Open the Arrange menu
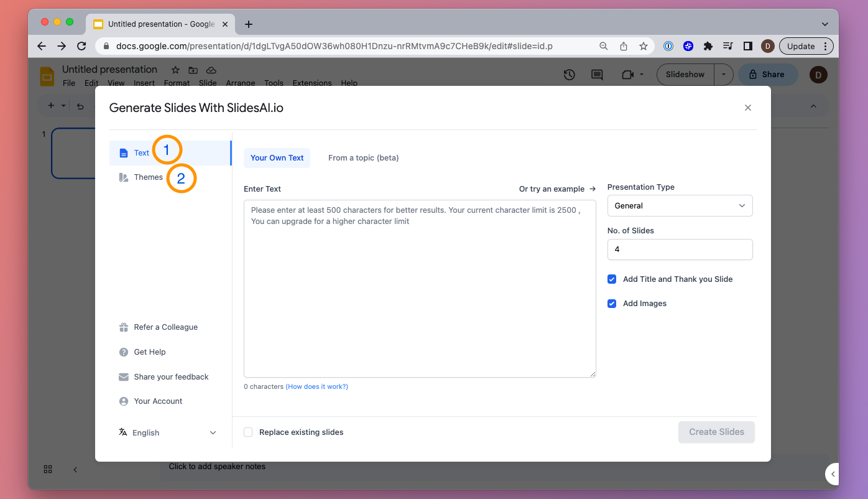This screenshot has width=868, height=499. point(241,83)
